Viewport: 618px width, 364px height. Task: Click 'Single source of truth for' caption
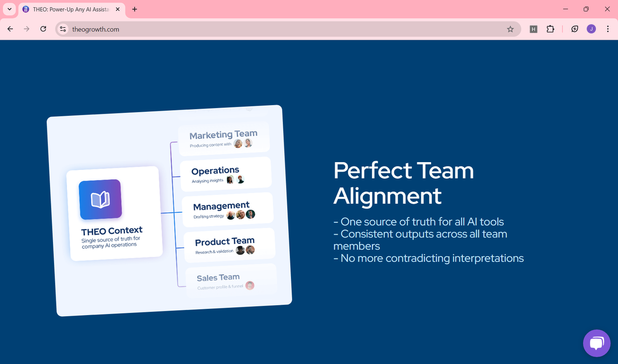111,239
